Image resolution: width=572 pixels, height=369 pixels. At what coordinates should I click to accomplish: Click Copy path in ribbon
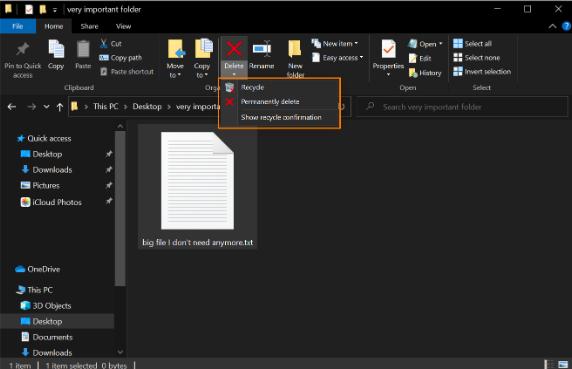click(121, 58)
